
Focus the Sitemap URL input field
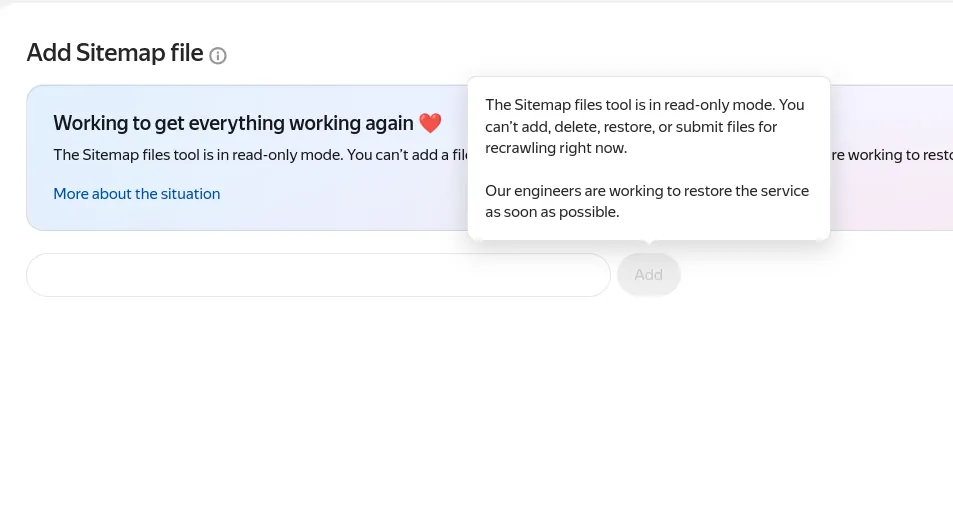(x=318, y=275)
